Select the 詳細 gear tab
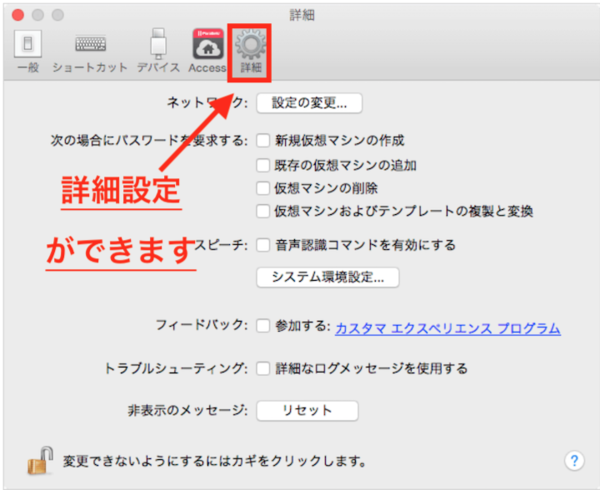 [250, 51]
